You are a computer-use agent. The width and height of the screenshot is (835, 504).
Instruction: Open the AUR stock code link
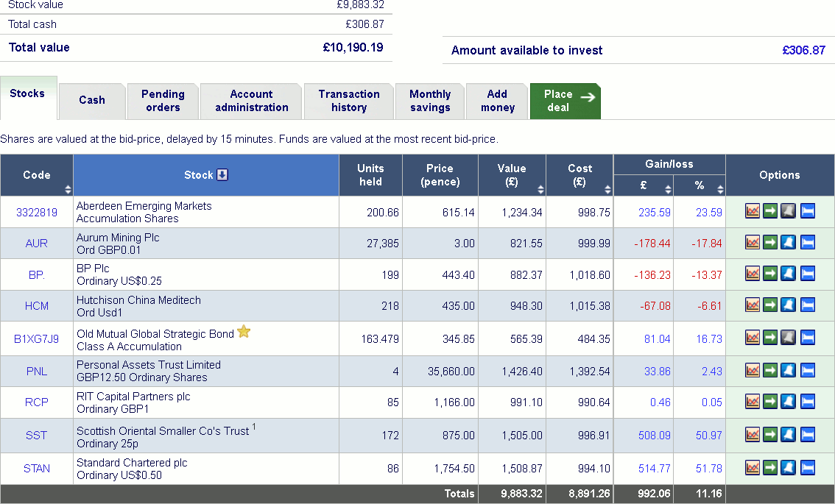pos(37,244)
